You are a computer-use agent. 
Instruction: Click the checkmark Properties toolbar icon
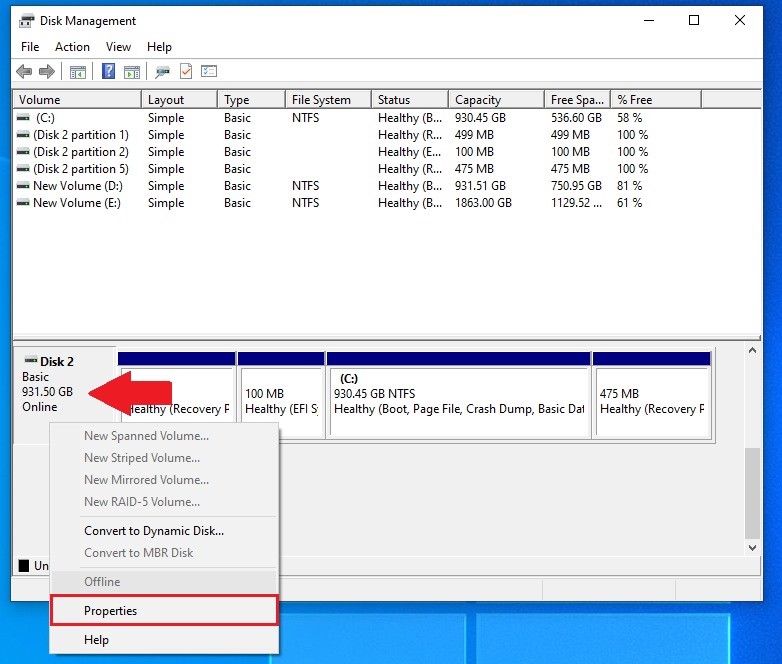[186, 71]
